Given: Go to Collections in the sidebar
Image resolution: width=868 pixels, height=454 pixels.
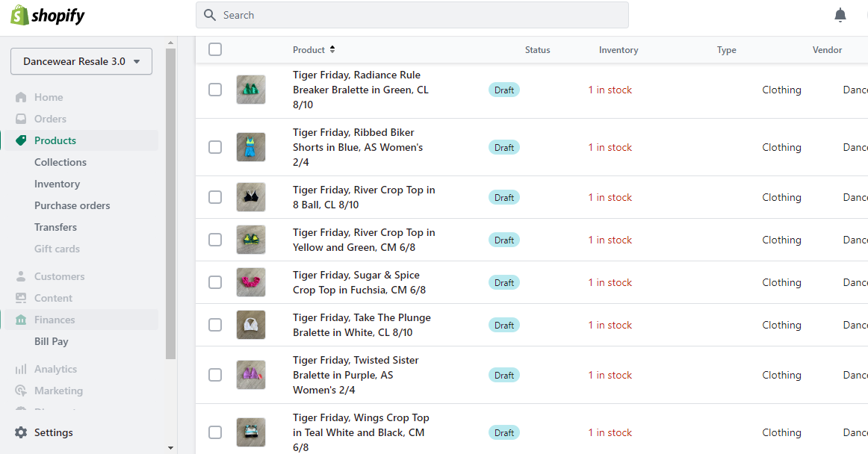Looking at the screenshot, I should pos(61,162).
